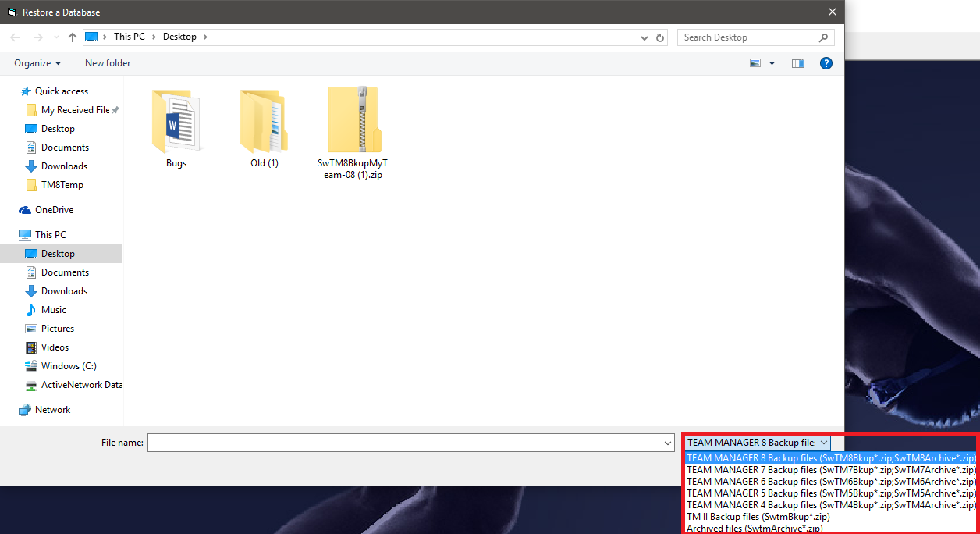Select OneDrive in navigation pane
The width and height of the screenshot is (980, 534).
[54, 210]
